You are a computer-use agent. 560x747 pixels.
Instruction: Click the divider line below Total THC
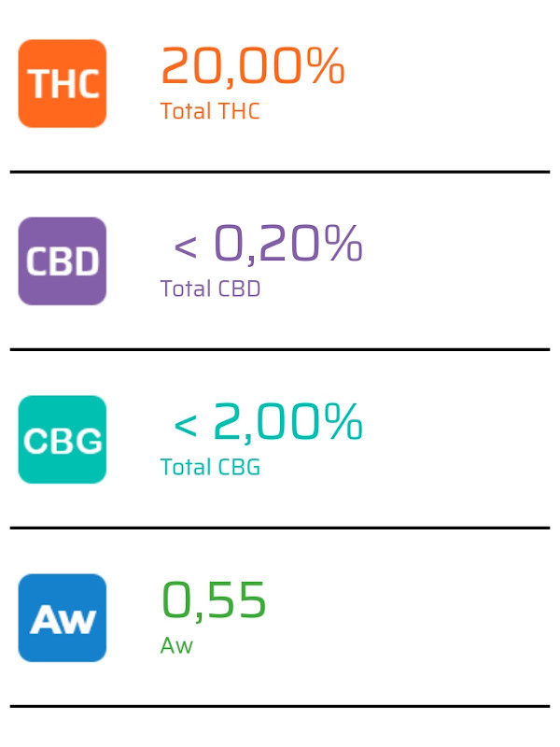[280, 172]
